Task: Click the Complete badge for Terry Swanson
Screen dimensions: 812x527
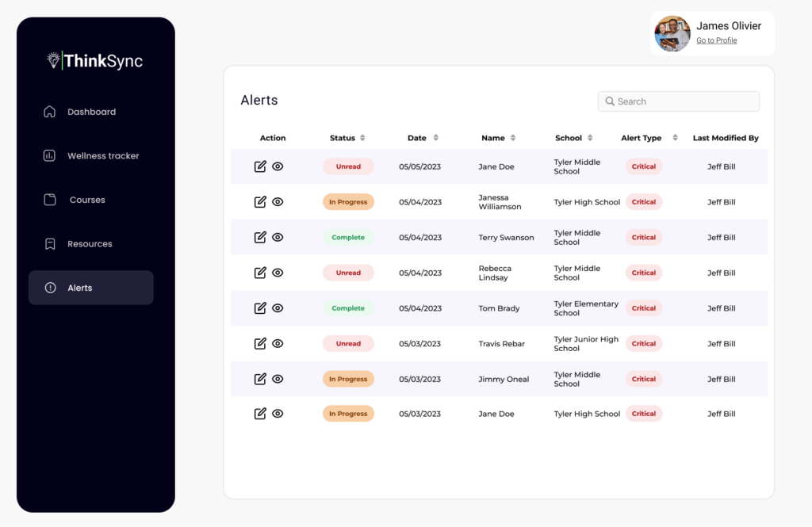Action: coord(348,237)
